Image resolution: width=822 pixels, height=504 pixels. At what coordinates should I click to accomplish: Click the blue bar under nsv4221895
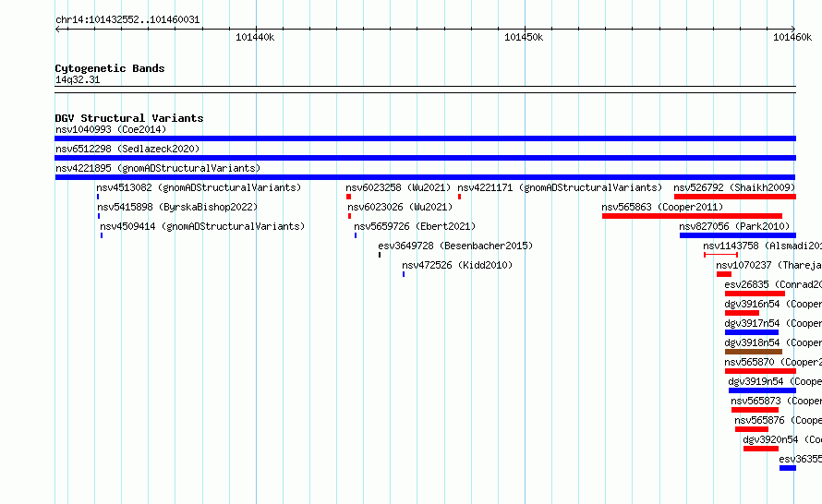click(x=425, y=177)
